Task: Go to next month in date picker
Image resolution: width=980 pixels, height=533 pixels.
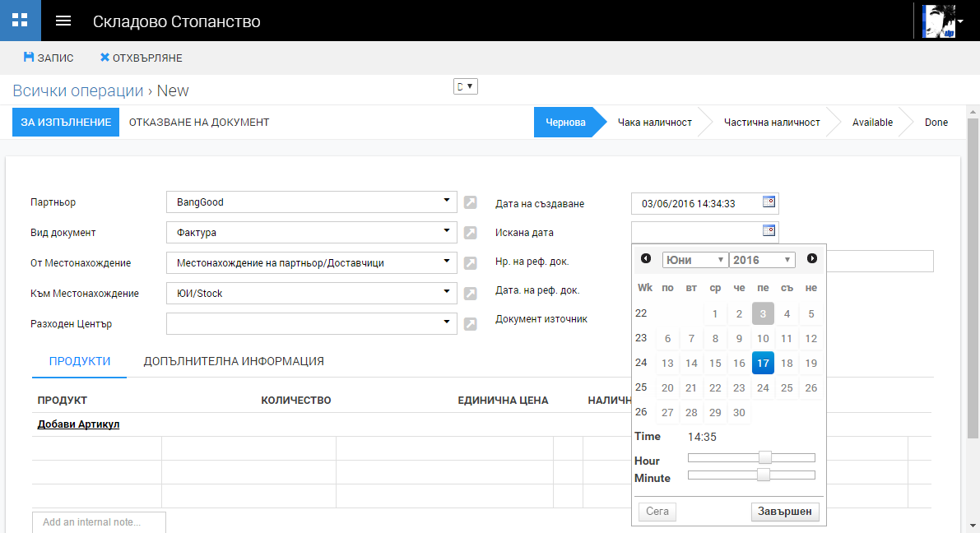Action: point(812,259)
